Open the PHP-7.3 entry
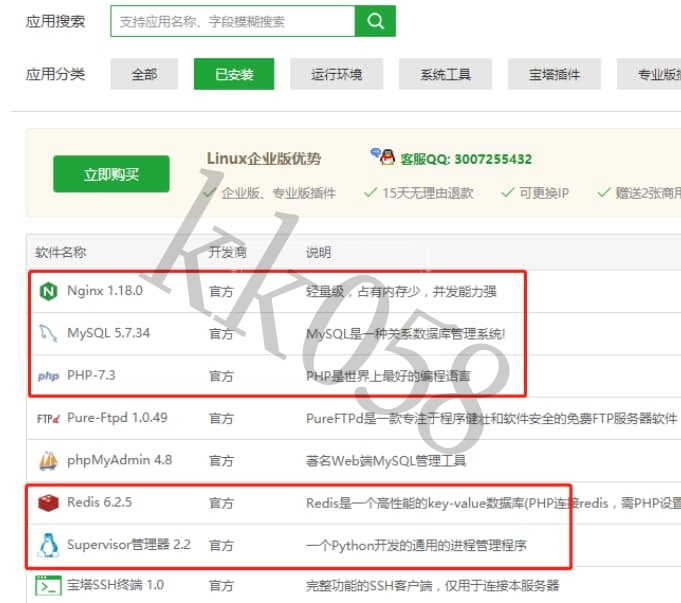Viewport: 681px width, 603px height. tap(91, 375)
